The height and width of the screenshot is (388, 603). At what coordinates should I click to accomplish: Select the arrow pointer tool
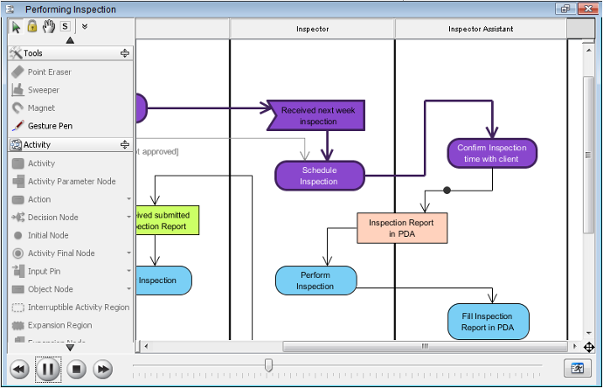click(x=16, y=27)
